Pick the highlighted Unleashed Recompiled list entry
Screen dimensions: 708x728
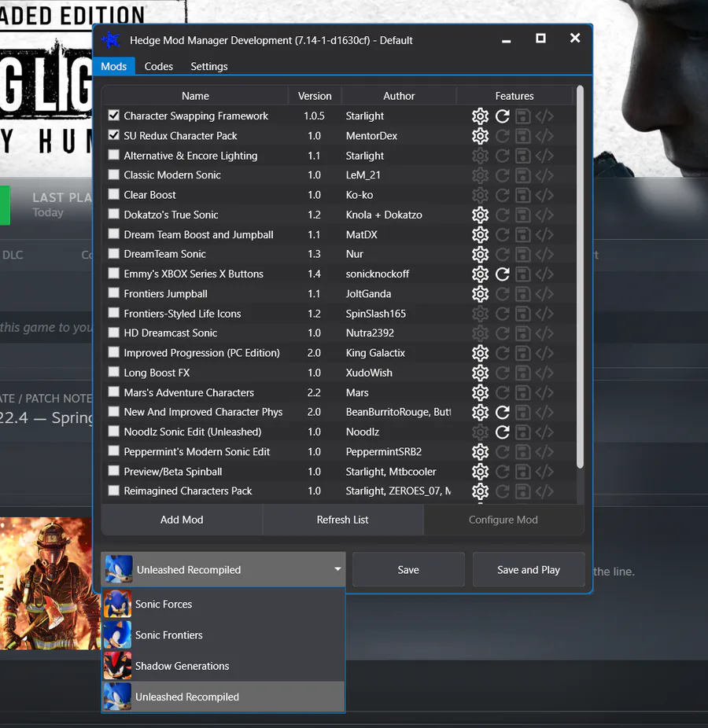(223, 697)
